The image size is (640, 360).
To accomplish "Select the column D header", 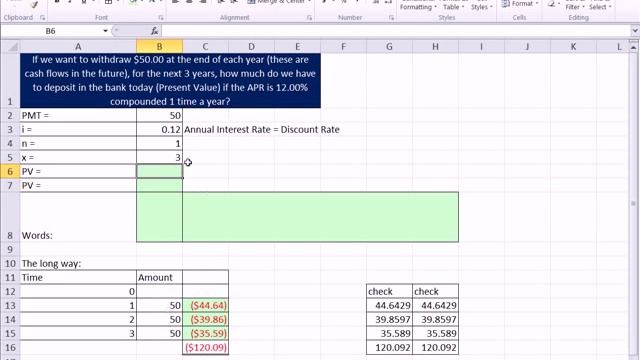I will [x=251, y=47].
